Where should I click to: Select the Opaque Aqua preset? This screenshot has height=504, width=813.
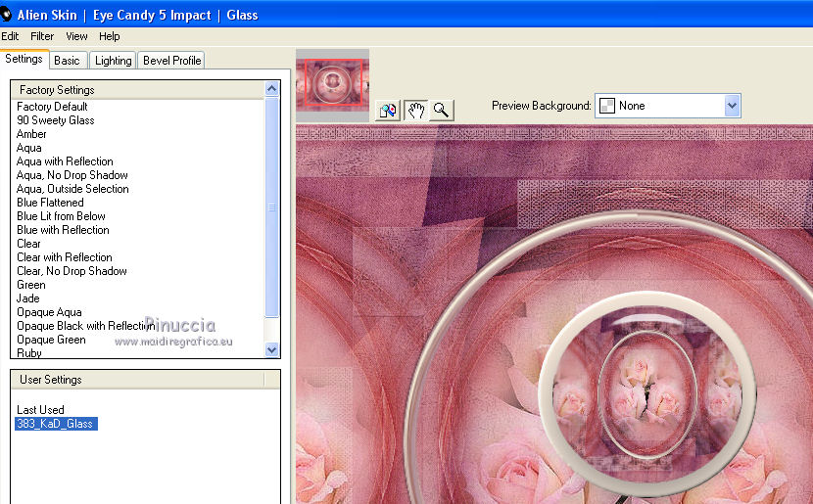tap(49, 312)
